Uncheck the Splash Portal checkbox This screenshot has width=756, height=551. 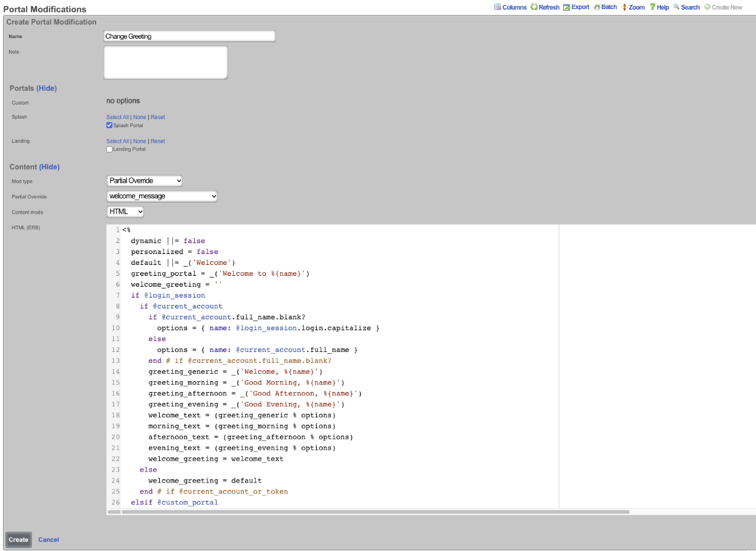(x=109, y=125)
